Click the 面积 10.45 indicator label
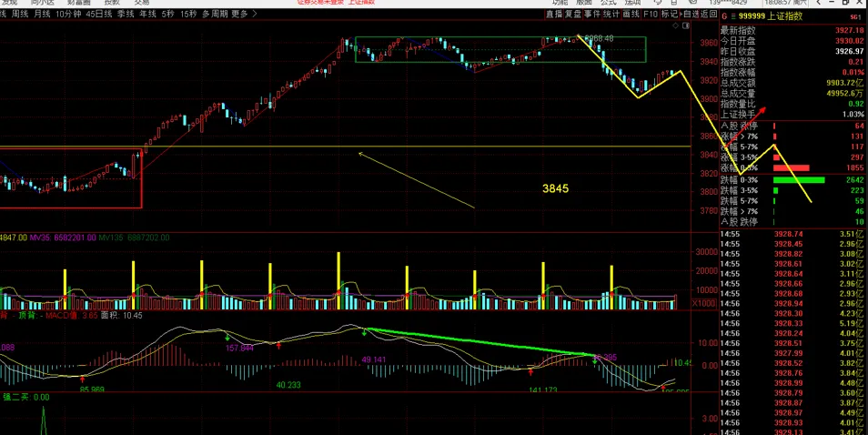The height and width of the screenshot is (435, 868). coord(122,316)
